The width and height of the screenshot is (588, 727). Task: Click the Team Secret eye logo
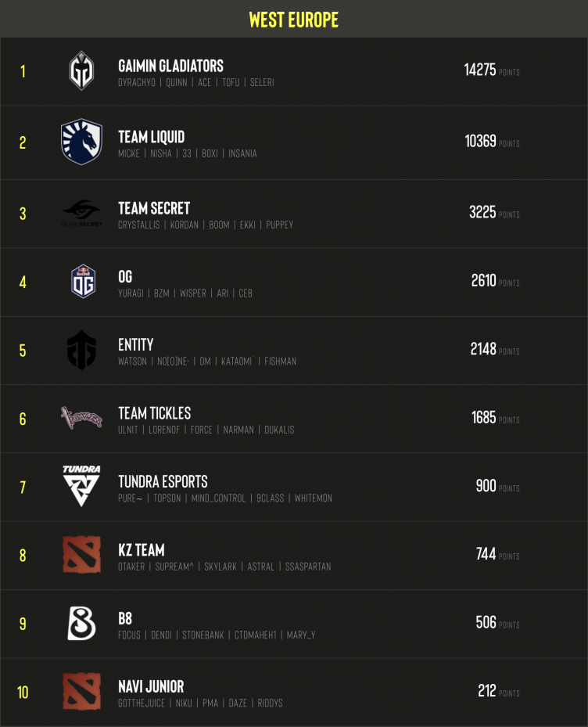coord(81,212)
